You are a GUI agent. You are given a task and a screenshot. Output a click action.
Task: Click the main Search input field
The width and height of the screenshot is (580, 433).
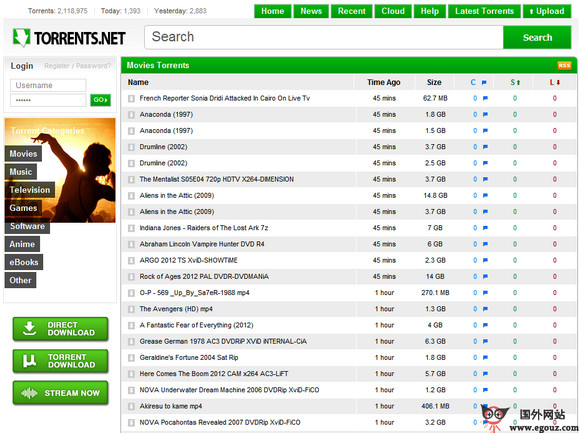[x=324, y=37]
